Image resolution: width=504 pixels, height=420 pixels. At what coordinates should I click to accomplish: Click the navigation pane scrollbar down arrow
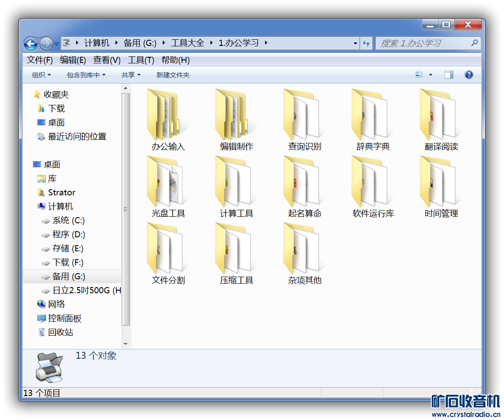[x=126, y=344]
